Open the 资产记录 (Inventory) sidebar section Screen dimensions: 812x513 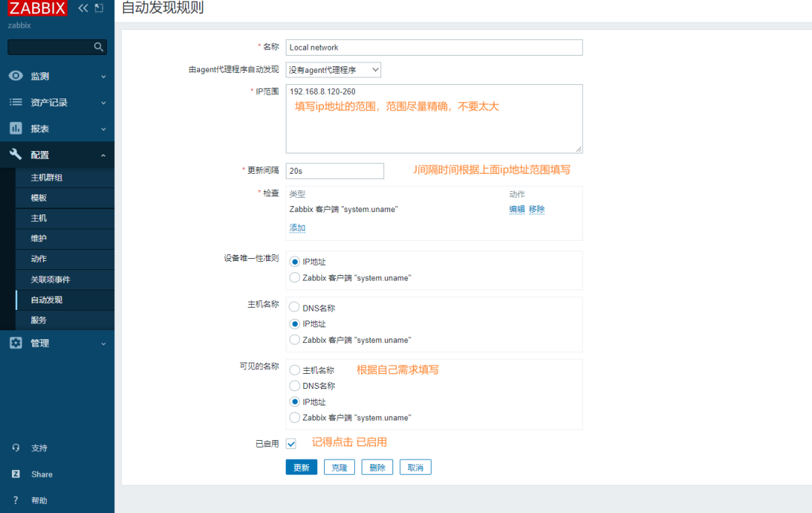pyautogui.click(x=49, y=102)
